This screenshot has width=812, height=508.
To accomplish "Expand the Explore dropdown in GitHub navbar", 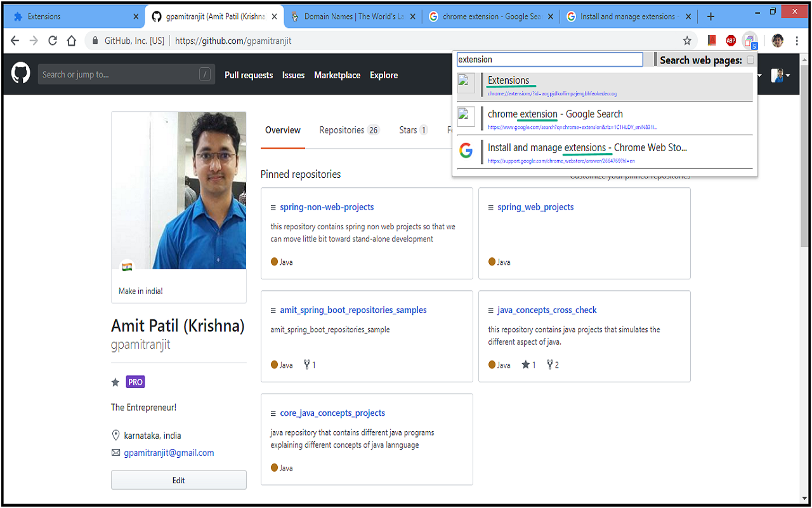I will point(383,75).
